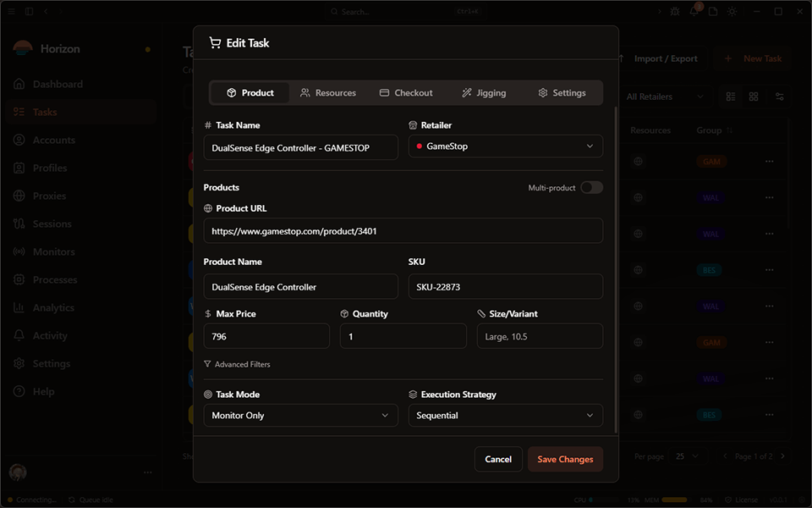This screenshot has height=508, width=812.
Task: Click the Queue idle status item
Action: coord(91,500)
